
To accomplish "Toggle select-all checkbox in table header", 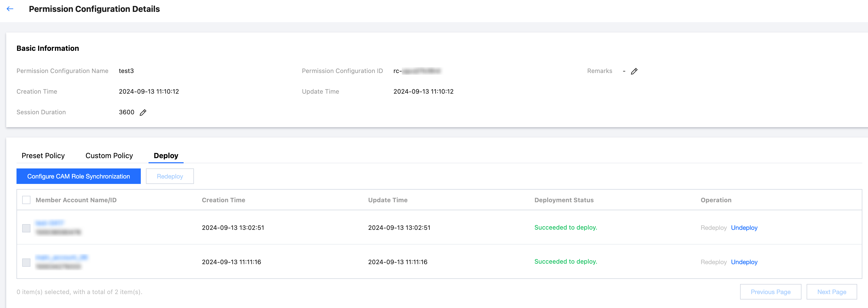I will pyautogui.click(x=26, y=200).
